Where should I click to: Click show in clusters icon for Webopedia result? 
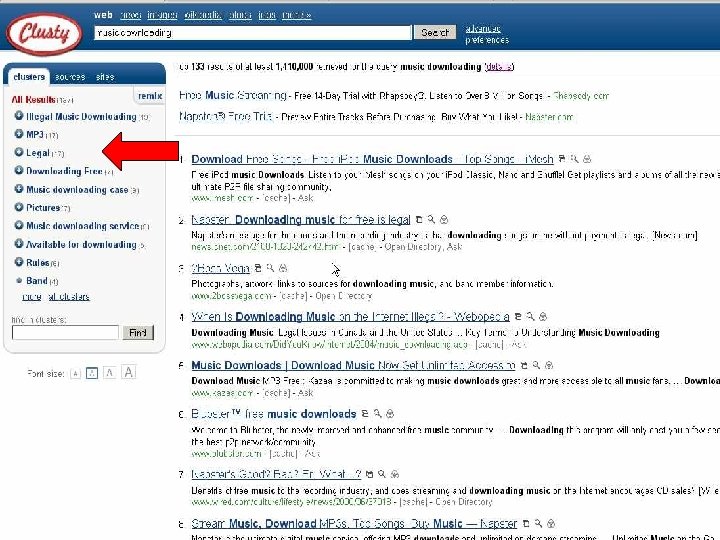(543, 317)
